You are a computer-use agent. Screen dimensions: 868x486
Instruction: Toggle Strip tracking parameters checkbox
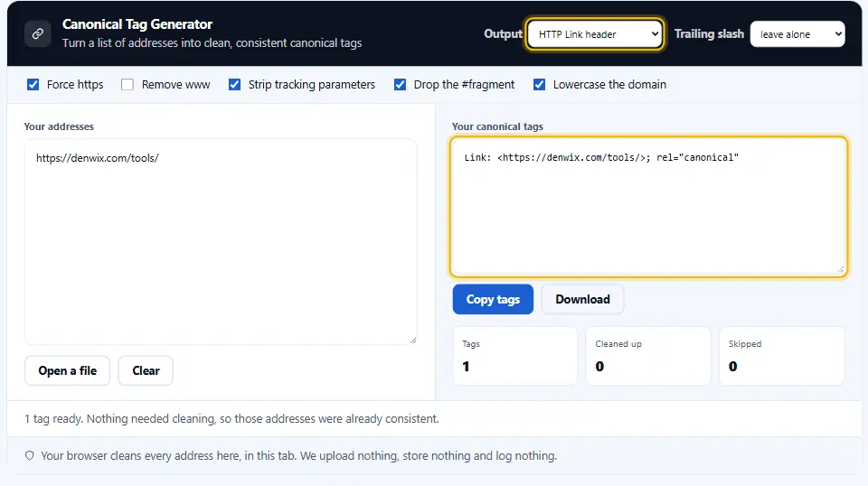pyautogui.click(x=235, y=85)
